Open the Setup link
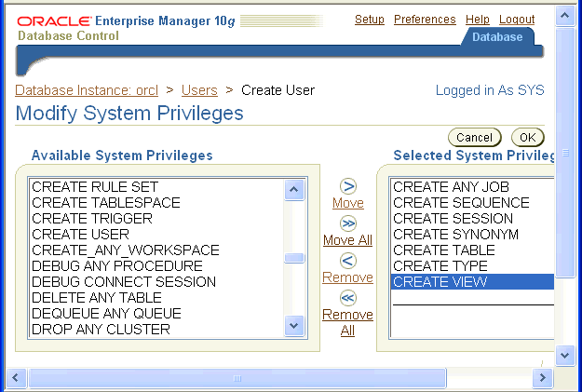Screen dimensions: 582x392 click(x=370, y=20)
